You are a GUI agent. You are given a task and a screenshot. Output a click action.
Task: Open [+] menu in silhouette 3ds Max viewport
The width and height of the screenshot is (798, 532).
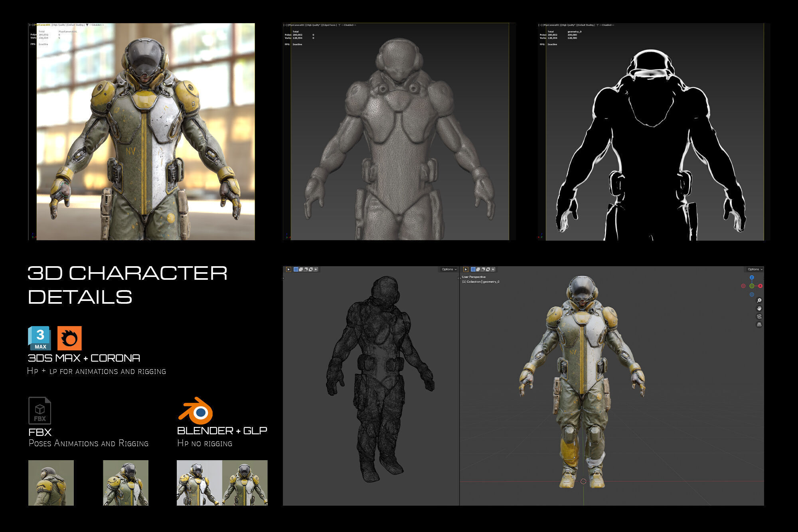click(x=540, y=25)
